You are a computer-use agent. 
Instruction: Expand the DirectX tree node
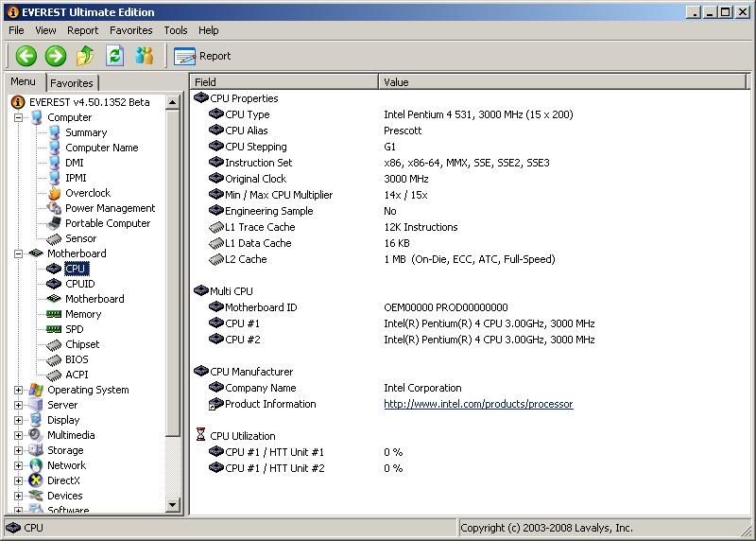18,480
